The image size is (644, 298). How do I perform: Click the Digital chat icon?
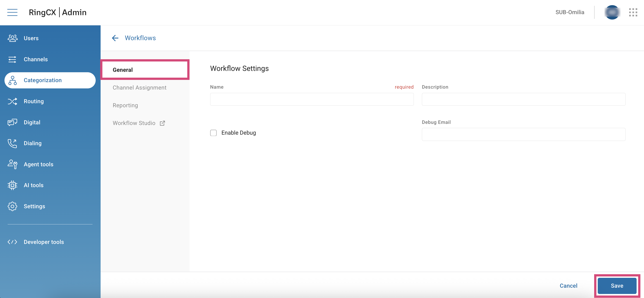[12, 122]
